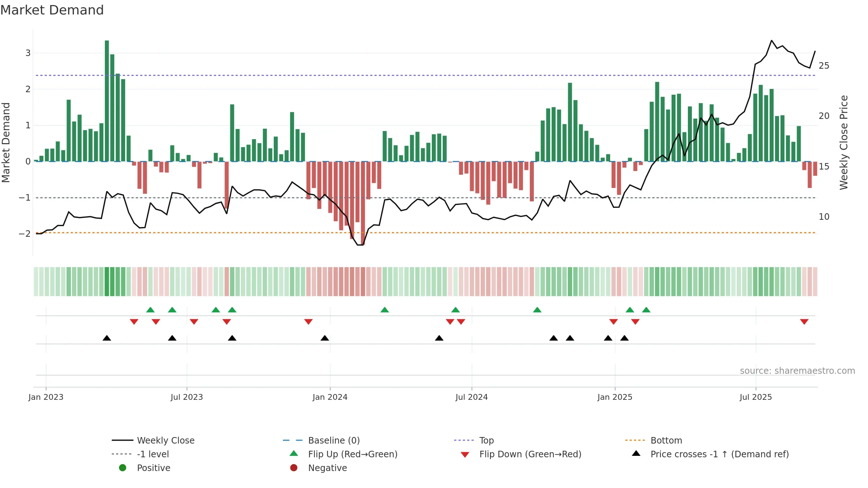
Task: Select the first black price-cross marker, near Mar 2023
Action: [107, 338]
